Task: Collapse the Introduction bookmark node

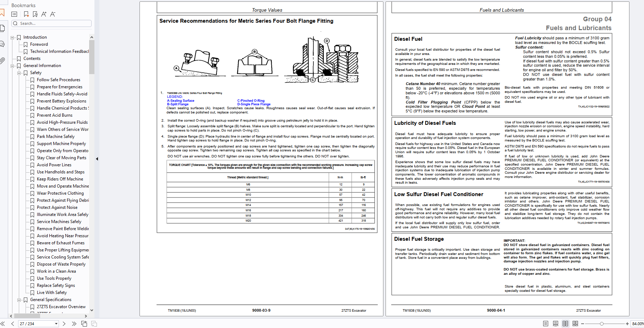Action: [12, 37]
